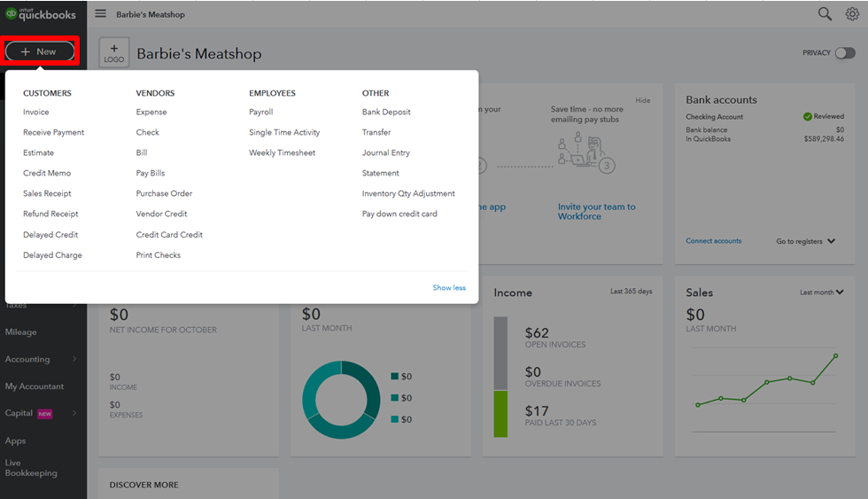
Task: Open the settings gear icon
Action: [x=852, y=14]
